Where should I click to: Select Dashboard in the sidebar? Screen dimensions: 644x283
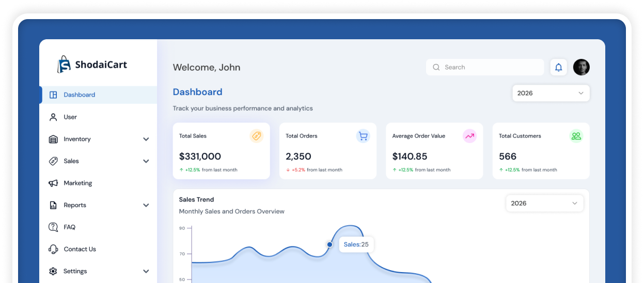pos(98,95)
